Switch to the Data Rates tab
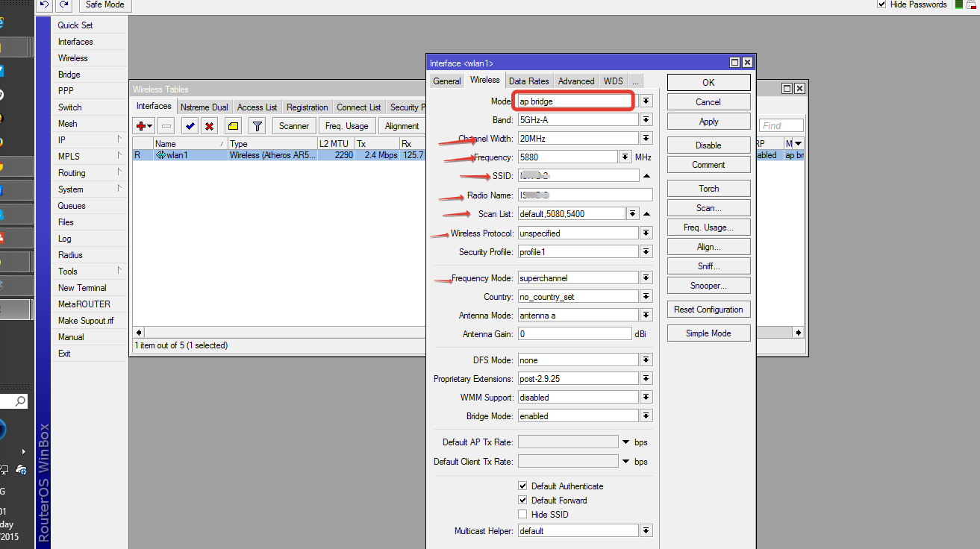The height and width of the screenshot is (549, 980). click(528, 81)
